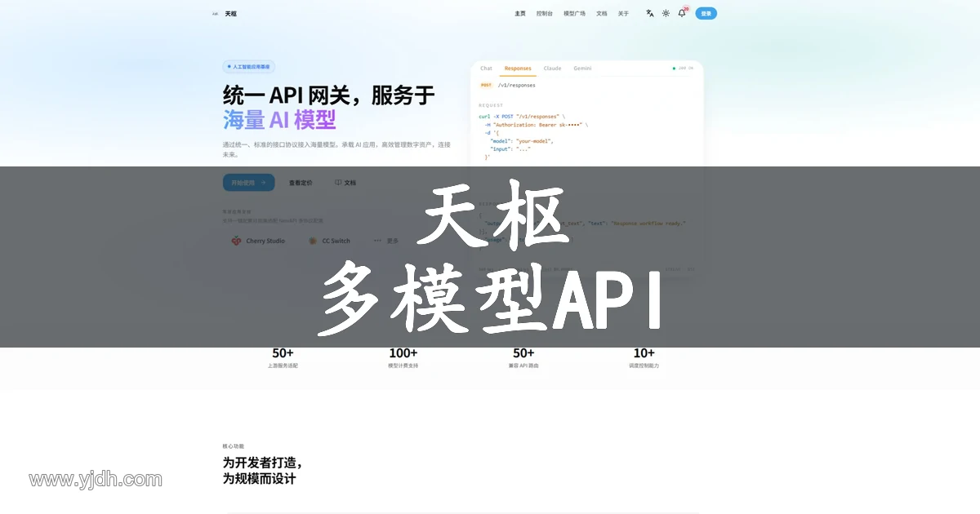
Task: Click the 200 OK status indicator
Action: 683,69
